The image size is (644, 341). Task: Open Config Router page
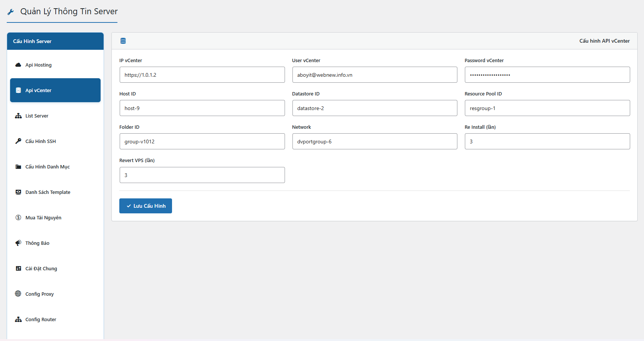55,319
